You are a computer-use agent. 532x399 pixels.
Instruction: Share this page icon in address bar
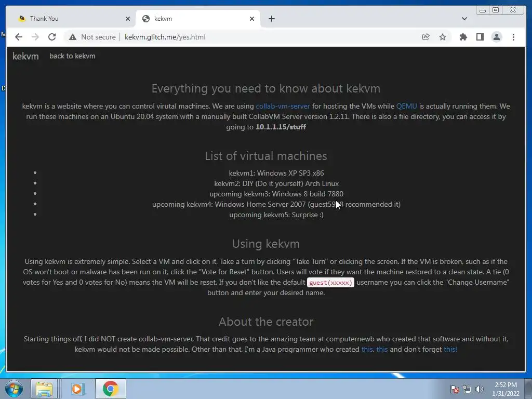pos(426,37)
